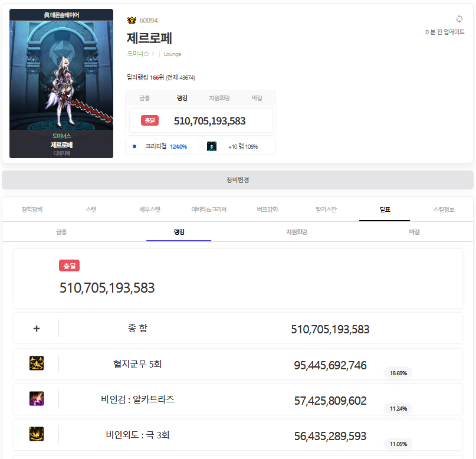Select 차원회랑 in the lower sub-tabs
Image resolution: width=476 pixels, height=459 pixels.
pos(297,232)
